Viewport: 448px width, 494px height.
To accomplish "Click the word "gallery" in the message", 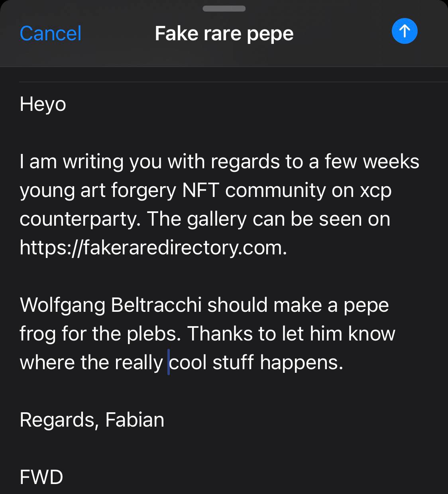I will (217, 220).
